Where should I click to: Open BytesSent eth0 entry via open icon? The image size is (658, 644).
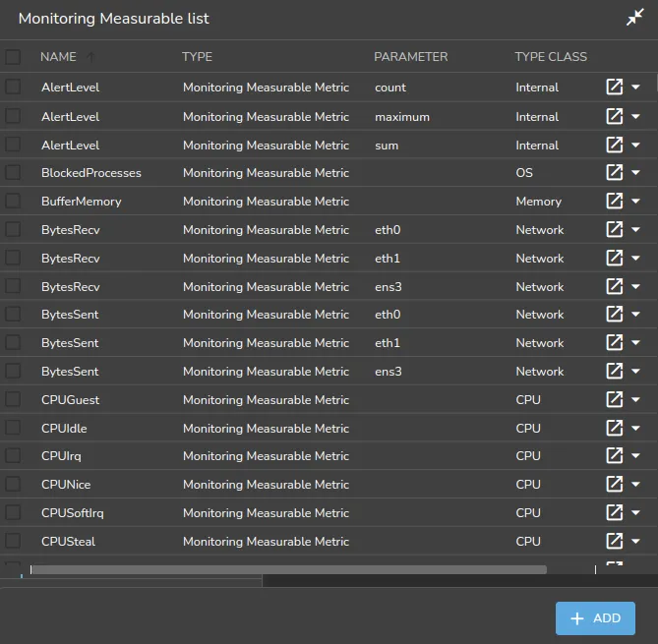[x=615, y=315]
